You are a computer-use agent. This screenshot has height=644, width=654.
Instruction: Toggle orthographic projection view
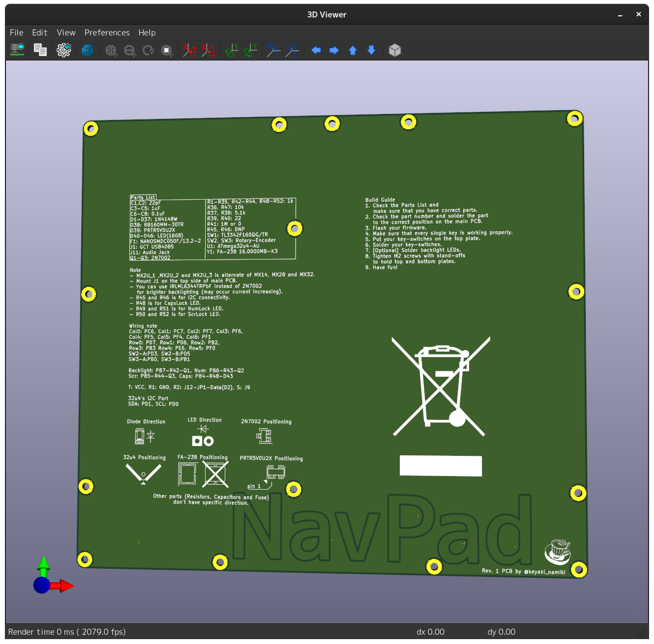click(395, 50)
